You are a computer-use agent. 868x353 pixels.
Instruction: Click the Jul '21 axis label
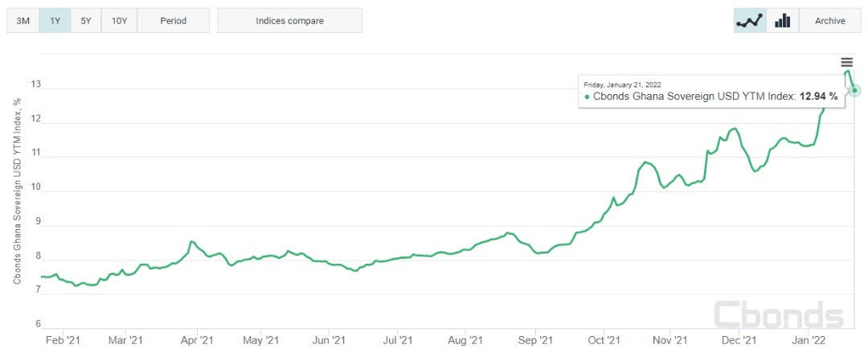tap(399, 339)
